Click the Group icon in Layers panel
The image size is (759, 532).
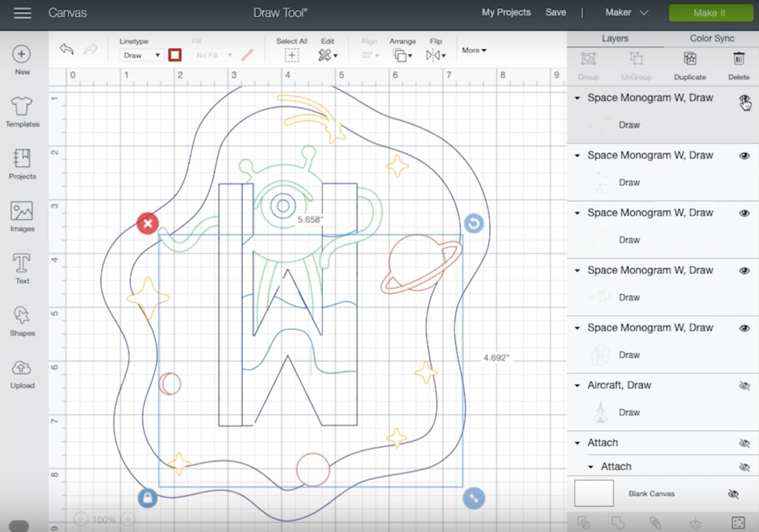(588, 59)
